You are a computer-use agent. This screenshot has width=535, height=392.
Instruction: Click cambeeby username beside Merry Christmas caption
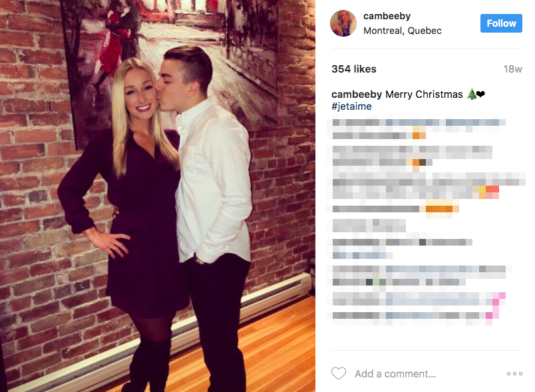[357, 94]
